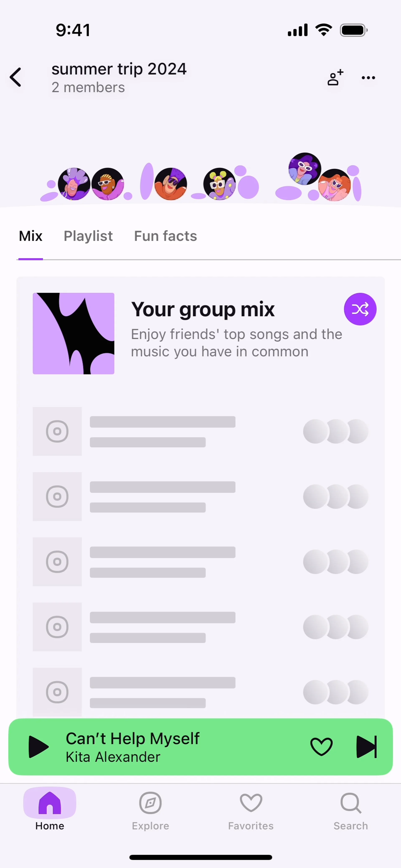This screenshot has width=401, height=868.
Task: Tap the group mix cover artwork
Action: coord(74,334)
